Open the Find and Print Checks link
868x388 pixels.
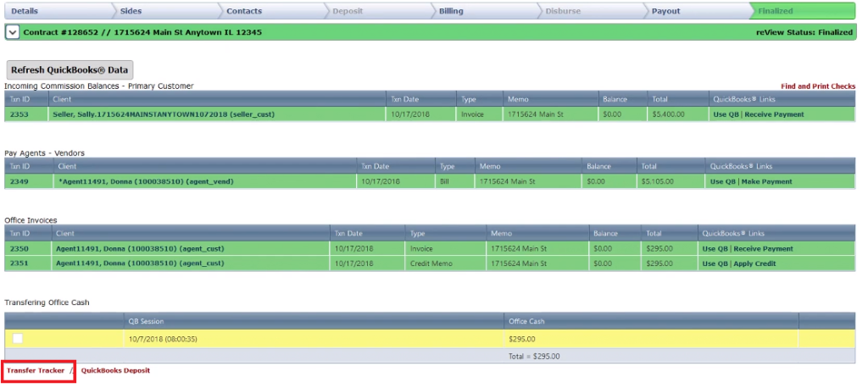coord(817,86)
